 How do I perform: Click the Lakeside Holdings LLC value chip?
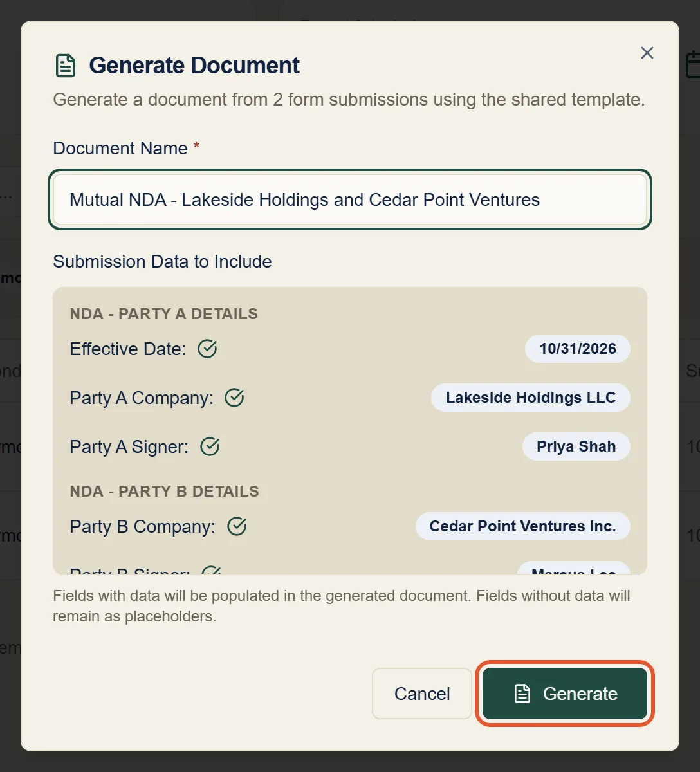pyautogui.click(x=531, y=398)
